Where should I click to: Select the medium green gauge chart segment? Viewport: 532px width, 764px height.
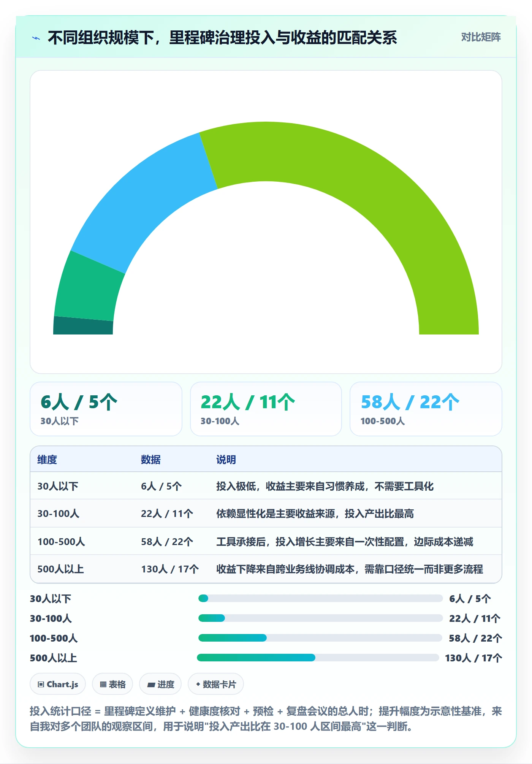click(x=88, y=287)
